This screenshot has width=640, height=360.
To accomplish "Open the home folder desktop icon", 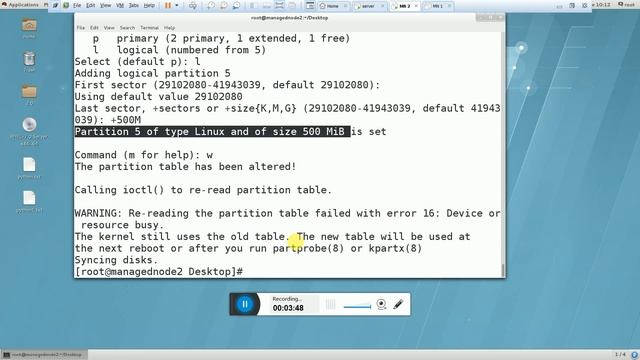I will click(29, 25).
